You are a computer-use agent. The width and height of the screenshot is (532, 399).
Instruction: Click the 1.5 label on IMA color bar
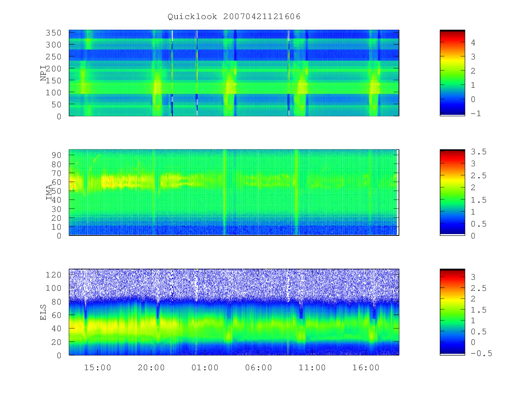[479, 200]
